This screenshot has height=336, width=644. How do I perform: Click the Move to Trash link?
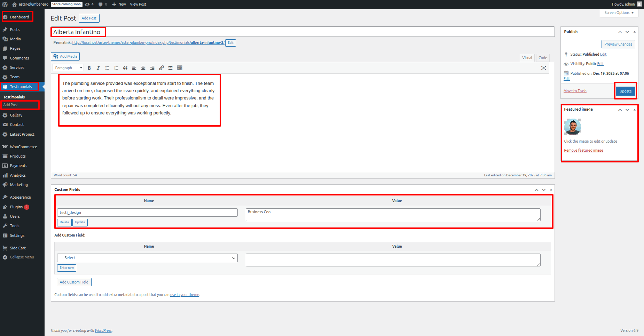coord(575,91)
